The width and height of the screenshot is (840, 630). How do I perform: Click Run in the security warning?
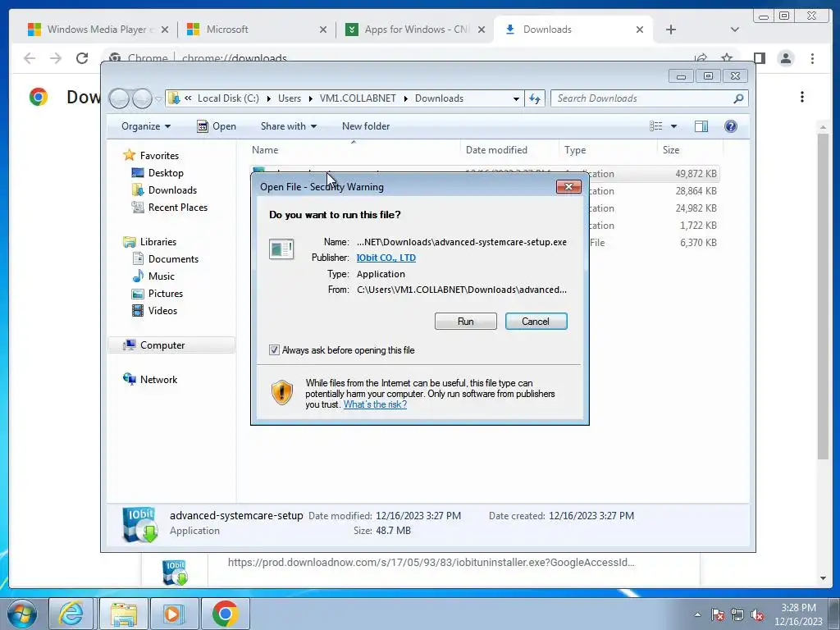tap(466, 321)
